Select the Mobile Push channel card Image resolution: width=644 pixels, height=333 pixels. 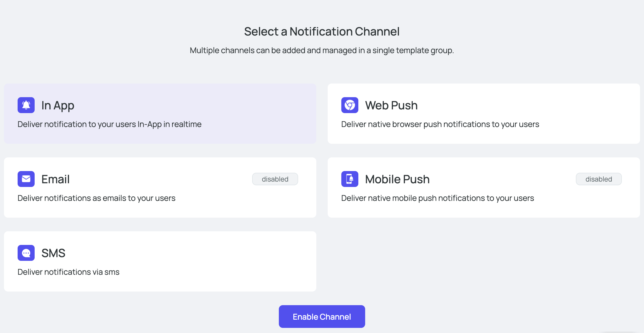click(484, 188)
